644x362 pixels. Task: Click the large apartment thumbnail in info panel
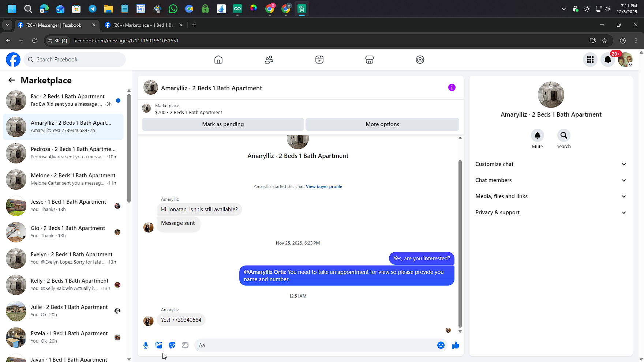551,95
